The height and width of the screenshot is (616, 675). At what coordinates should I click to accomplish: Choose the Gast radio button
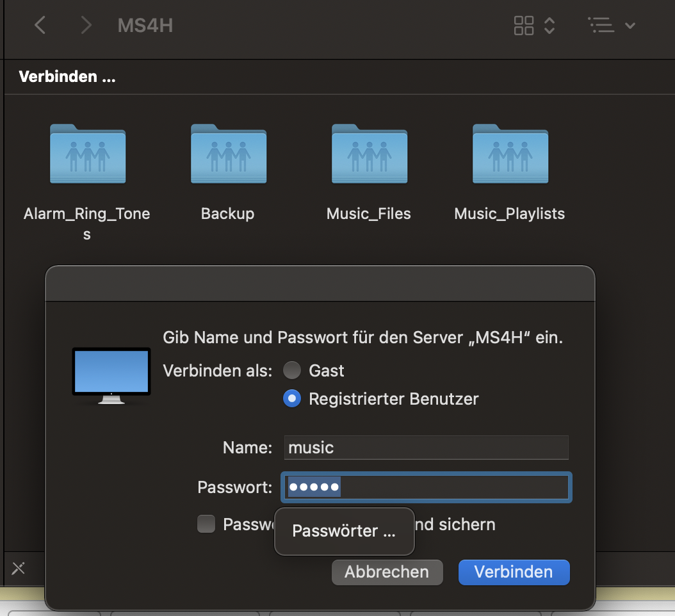click(x=292, y=371)
